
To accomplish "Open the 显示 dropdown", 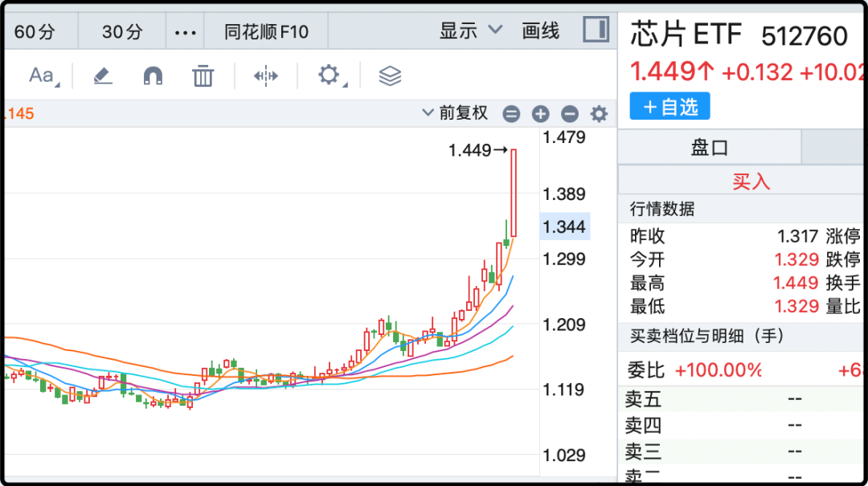I will [470, 31].
